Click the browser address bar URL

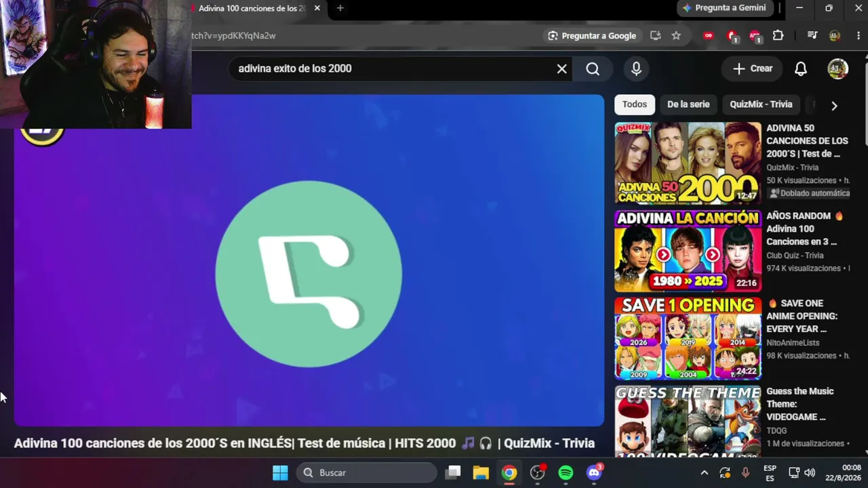click(233, 36)
